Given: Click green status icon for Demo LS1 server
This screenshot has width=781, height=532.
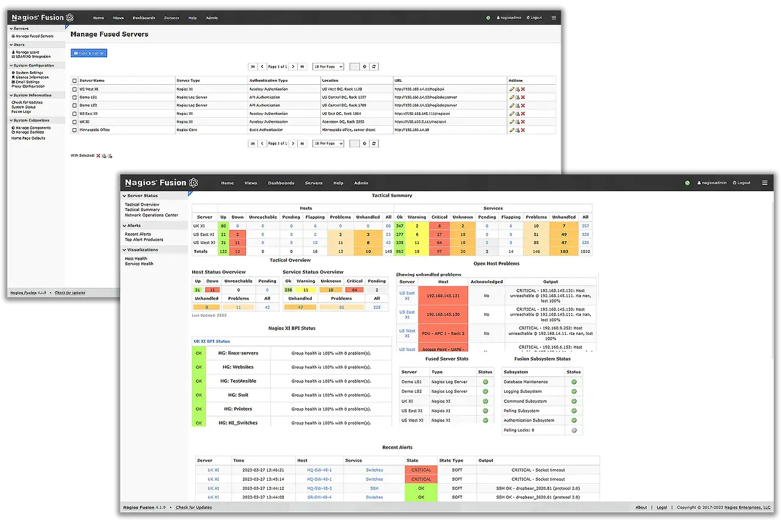Looking at the screenshot, I should [485, 382].
